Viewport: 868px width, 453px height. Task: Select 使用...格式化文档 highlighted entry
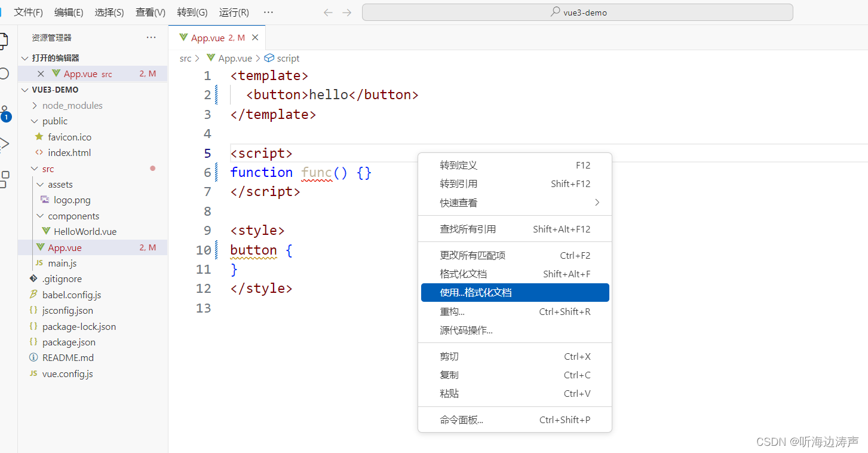515,293
